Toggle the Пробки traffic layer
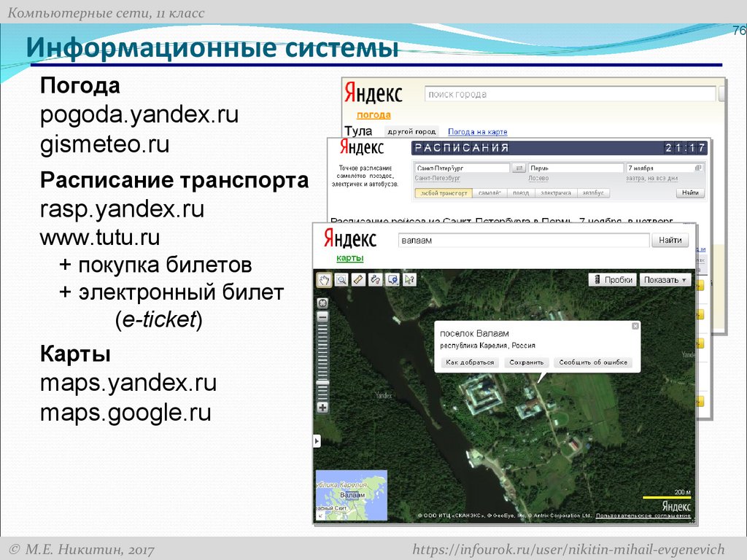This screenshot has height=560, width=747. click(x=613, y=280)
